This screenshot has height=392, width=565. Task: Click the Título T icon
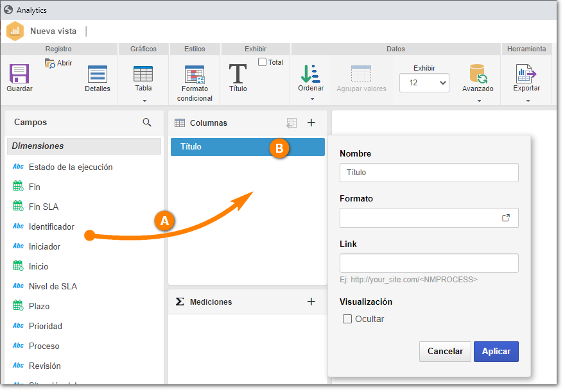pyautogui.click(x=238, y=73)
